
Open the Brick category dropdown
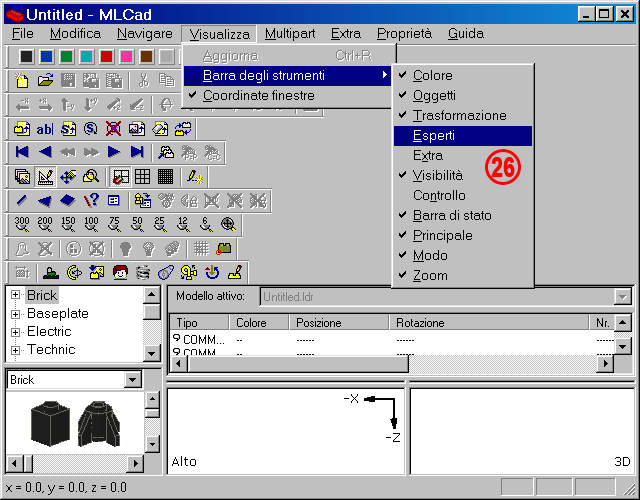[x=132, y=380]
